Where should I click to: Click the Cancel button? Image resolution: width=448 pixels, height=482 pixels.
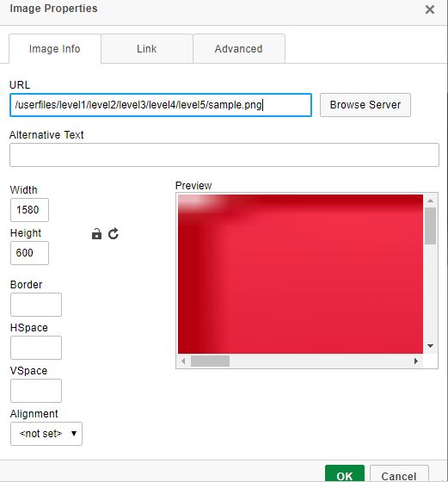pos(399,474)
